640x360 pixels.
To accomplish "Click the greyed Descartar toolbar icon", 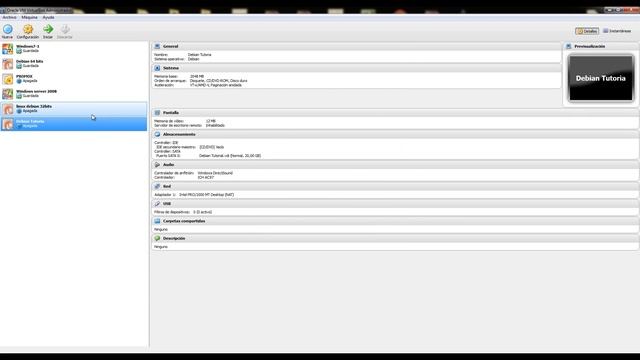I will [65, 29].
